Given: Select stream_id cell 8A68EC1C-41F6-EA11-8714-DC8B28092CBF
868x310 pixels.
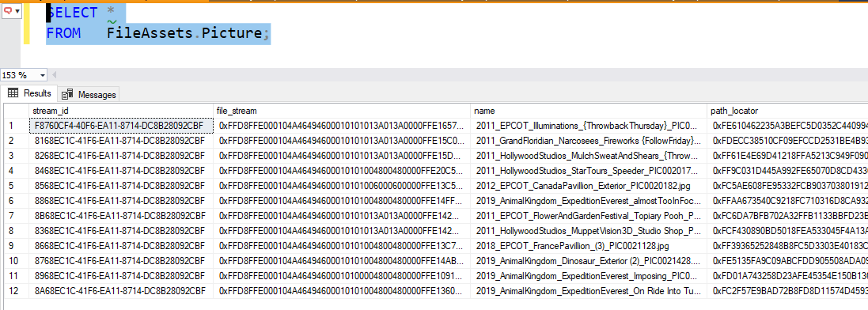Looking at the screenshot, I should coord(121,290).
